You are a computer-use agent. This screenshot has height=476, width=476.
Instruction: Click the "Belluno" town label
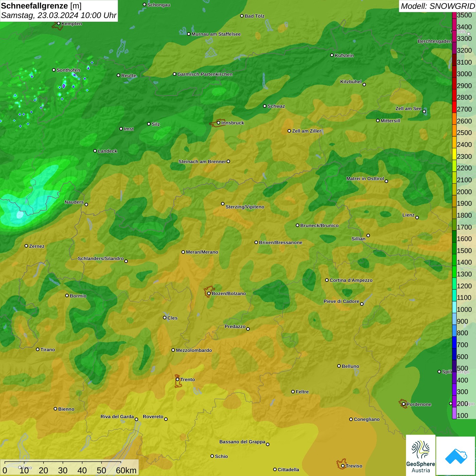[351, 366]
